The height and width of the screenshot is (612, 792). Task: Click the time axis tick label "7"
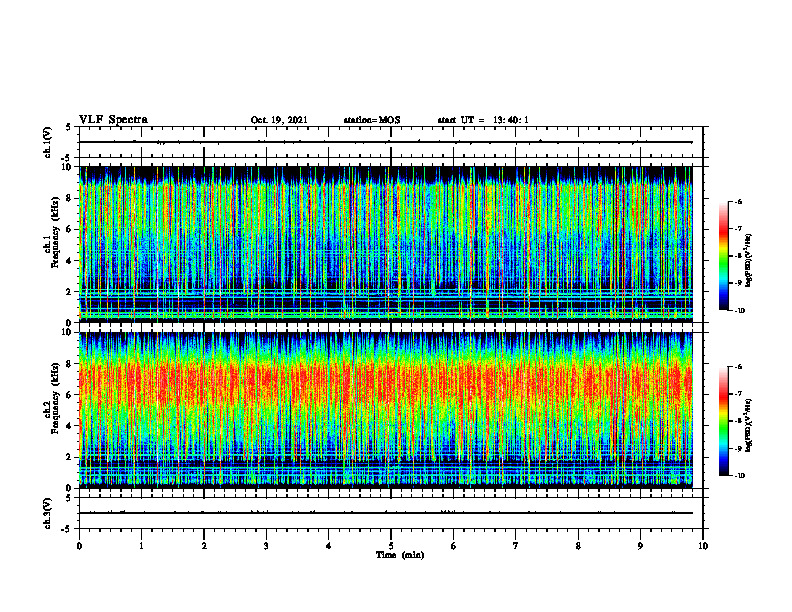coord(516,546)
